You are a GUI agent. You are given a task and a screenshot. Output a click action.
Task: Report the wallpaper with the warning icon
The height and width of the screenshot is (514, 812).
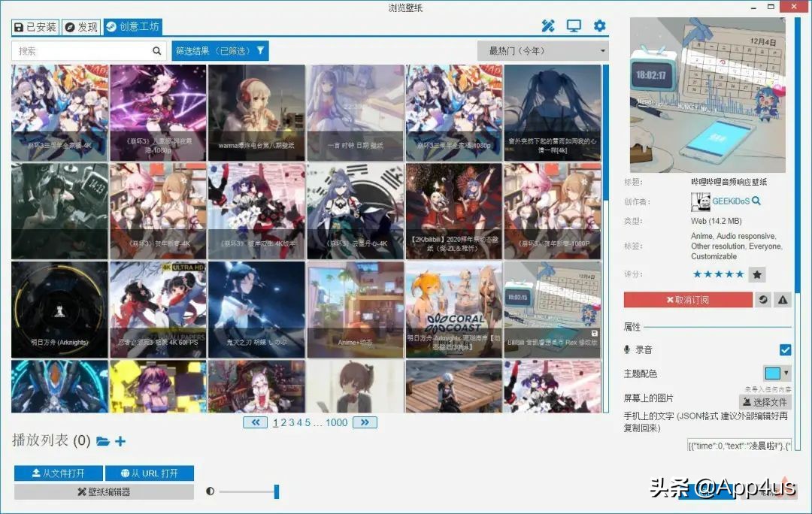pos(783,300)
